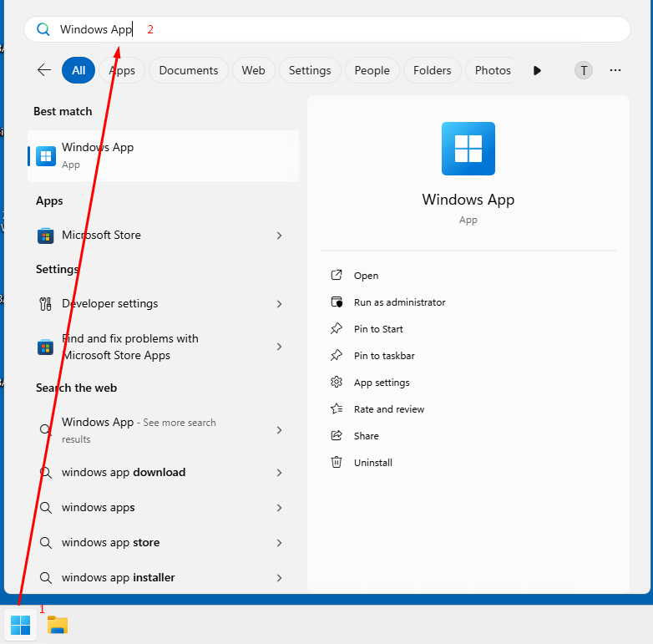Click the pin icon next to Pin to taskbar
653x644 pixels.
pos(337,355)
